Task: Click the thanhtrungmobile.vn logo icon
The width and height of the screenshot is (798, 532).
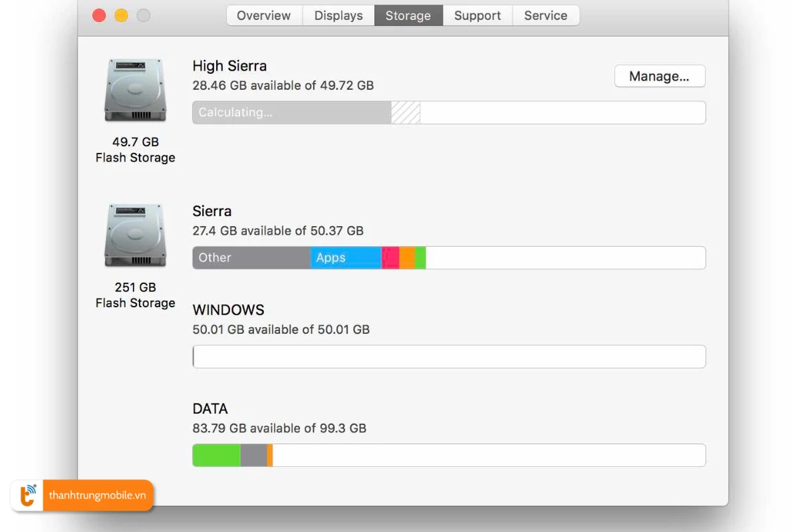Action: coord(28,495)
